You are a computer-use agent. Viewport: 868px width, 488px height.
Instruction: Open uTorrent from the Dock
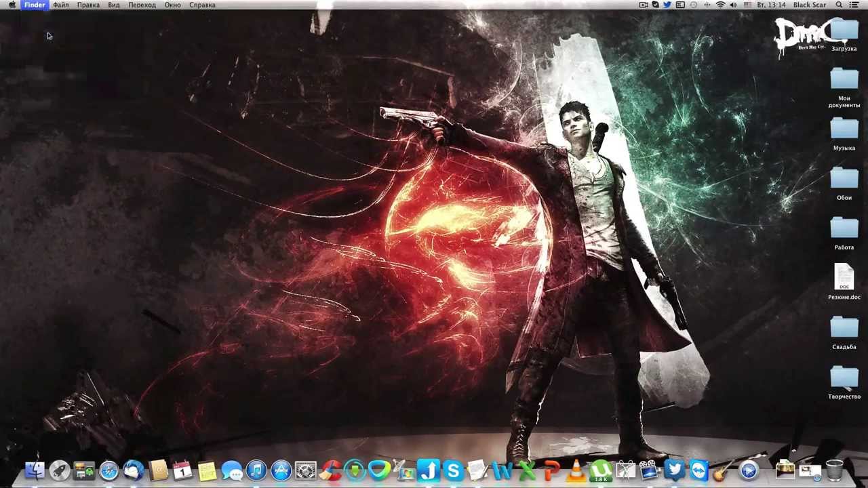(x=600, y=470)
